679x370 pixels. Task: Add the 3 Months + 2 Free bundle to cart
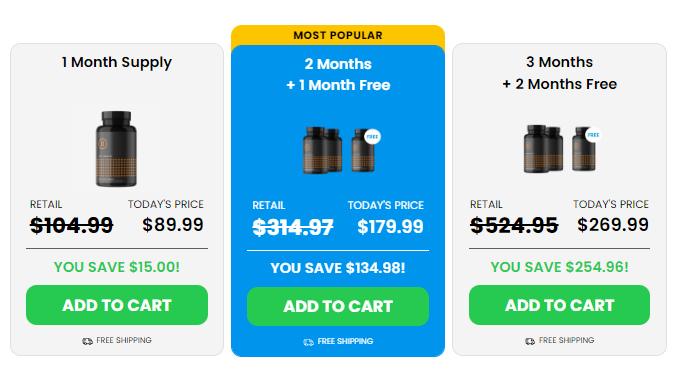tap(559, 305)
